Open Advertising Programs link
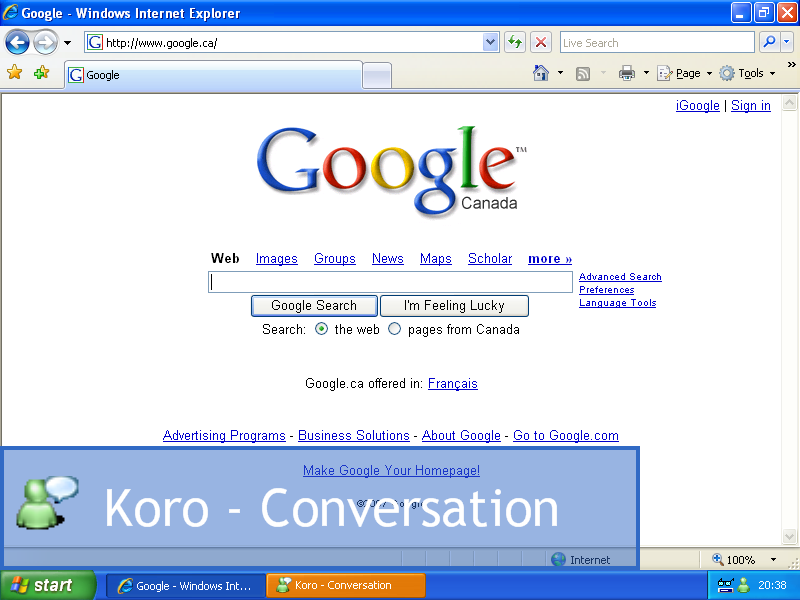Image resolution: width=800 pixels, height=600 pixels. tap(224, 435)
